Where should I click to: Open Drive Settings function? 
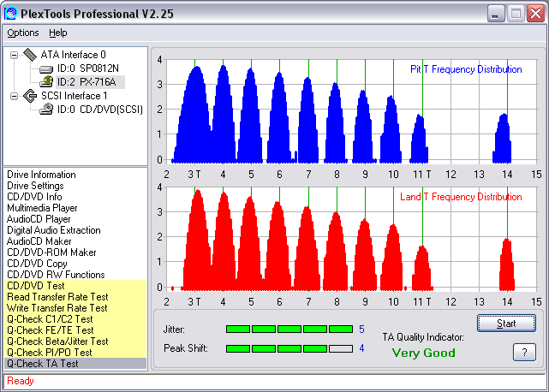pyautogui.click(x=35, y=186)
